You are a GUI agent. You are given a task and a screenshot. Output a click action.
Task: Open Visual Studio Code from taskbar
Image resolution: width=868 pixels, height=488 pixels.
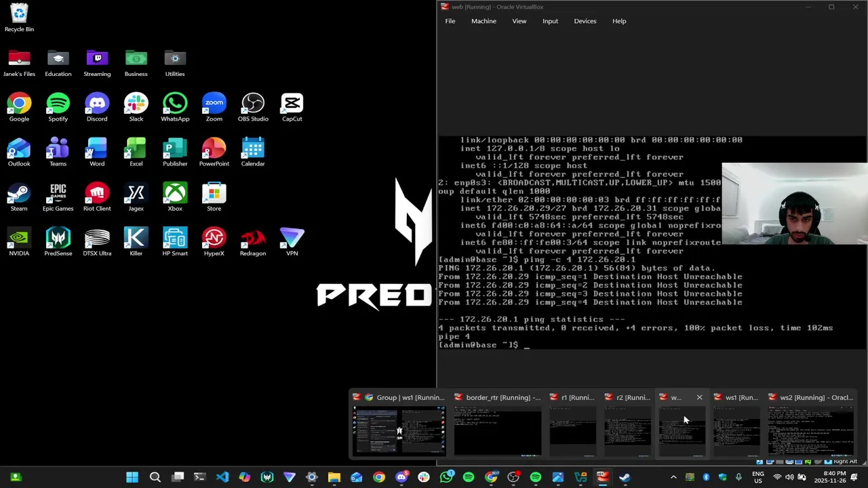[222, 477]
